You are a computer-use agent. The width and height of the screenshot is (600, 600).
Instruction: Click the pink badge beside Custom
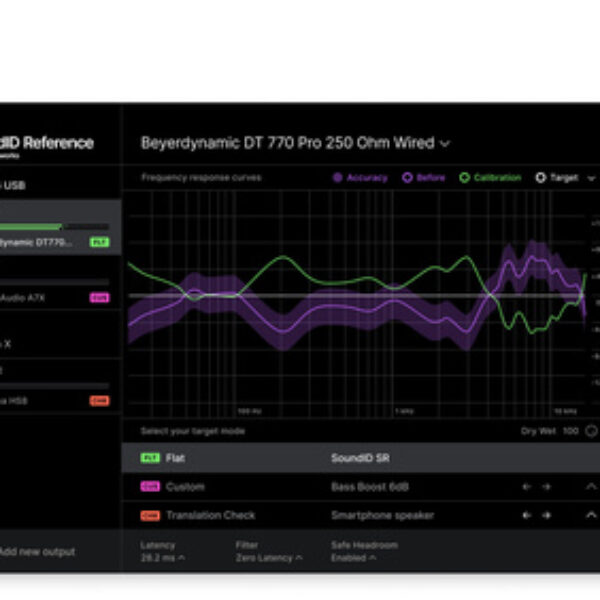tap(150, 486)
